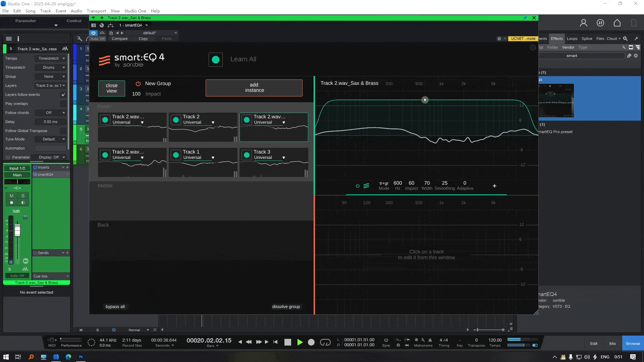Click the plugin channel editor bars icon

(94, 25)
